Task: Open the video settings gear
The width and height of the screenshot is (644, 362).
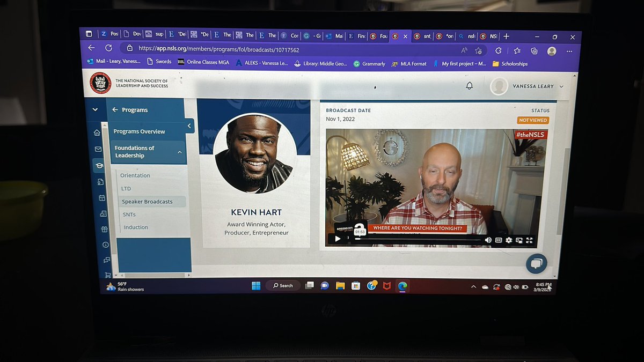Action: (x=509, y=240)
